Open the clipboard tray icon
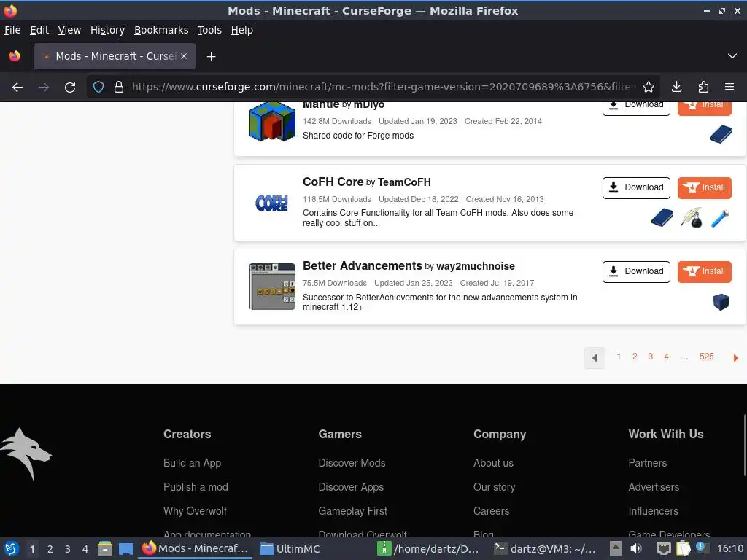This screenshot has height=560, width=747. click(x=683, y=548)
